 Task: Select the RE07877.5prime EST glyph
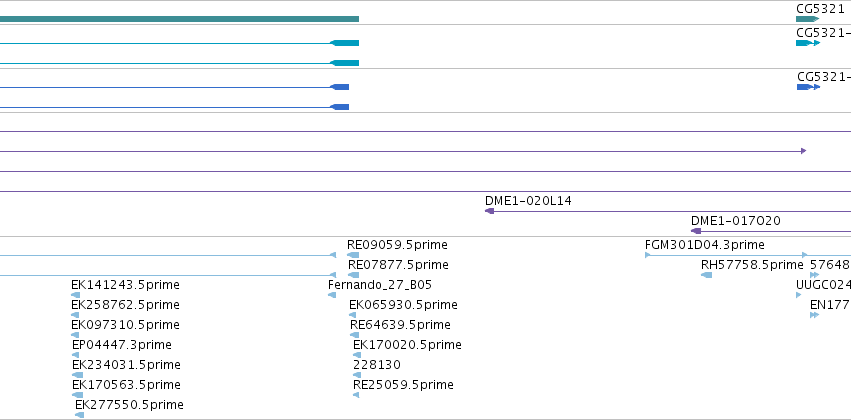(x=353, y=275)
